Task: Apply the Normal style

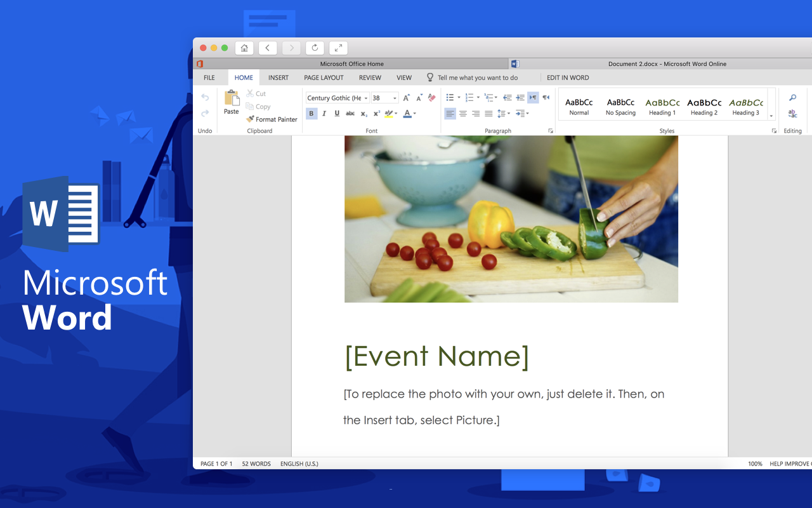Action: (579, 105)
